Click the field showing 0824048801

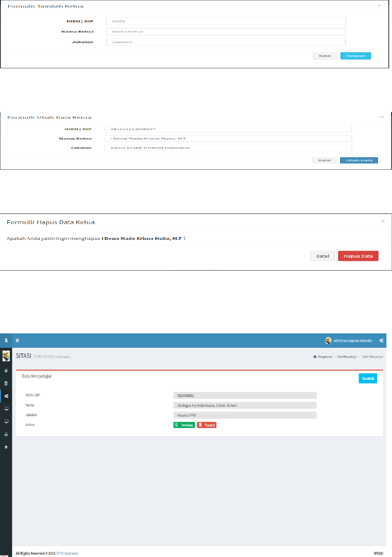click(245, 395)
